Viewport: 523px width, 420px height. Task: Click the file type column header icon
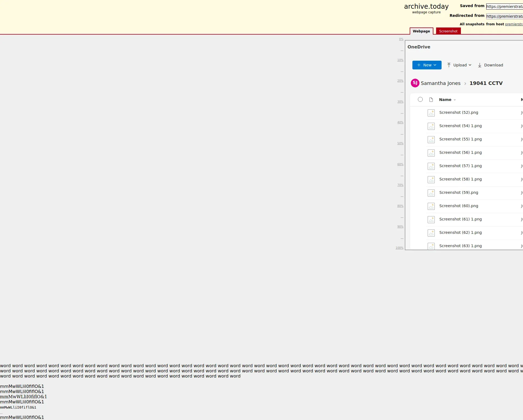[x=431, y=100]
